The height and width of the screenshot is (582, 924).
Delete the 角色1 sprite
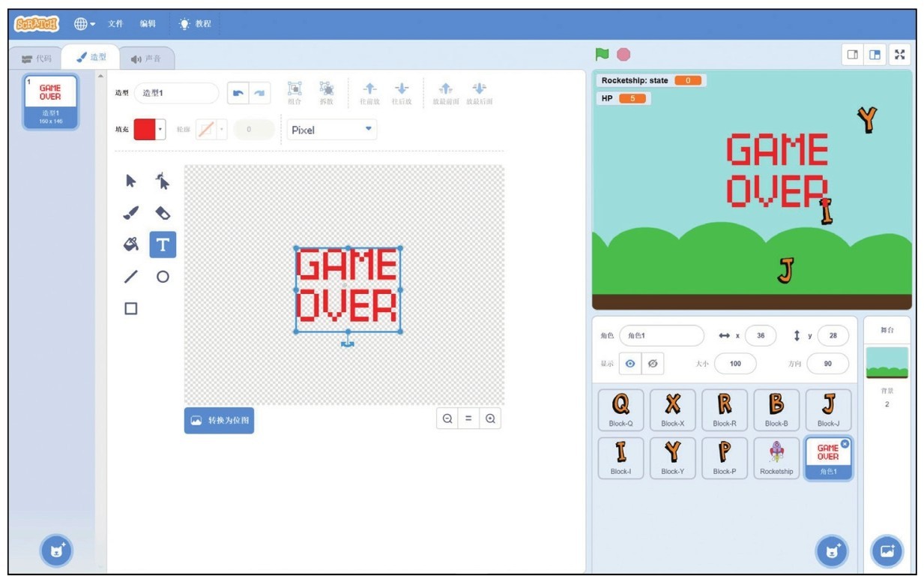(845, 444)
